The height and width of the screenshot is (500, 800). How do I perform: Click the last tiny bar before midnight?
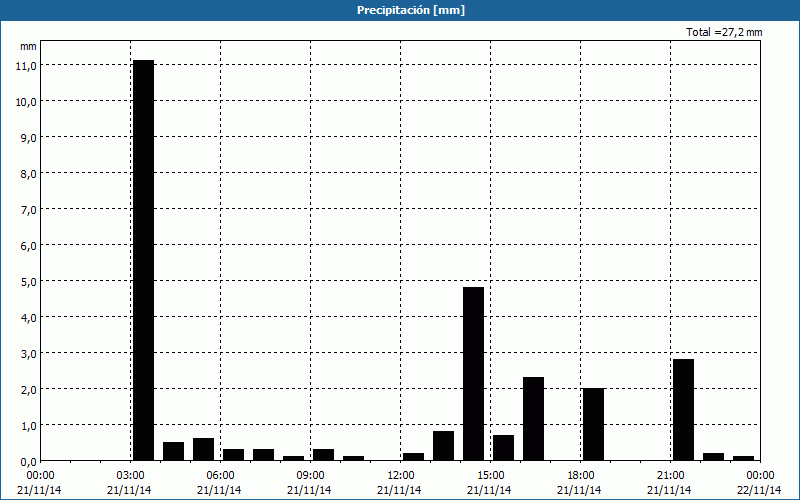[744, 458]
